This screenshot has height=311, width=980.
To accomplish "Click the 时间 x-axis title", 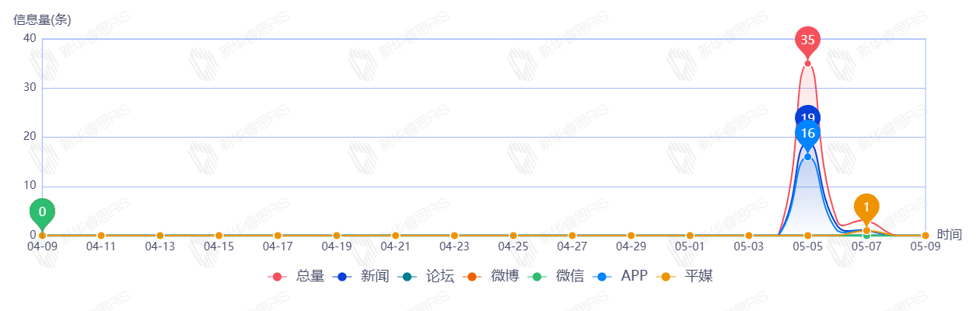I will click(950, 235).
